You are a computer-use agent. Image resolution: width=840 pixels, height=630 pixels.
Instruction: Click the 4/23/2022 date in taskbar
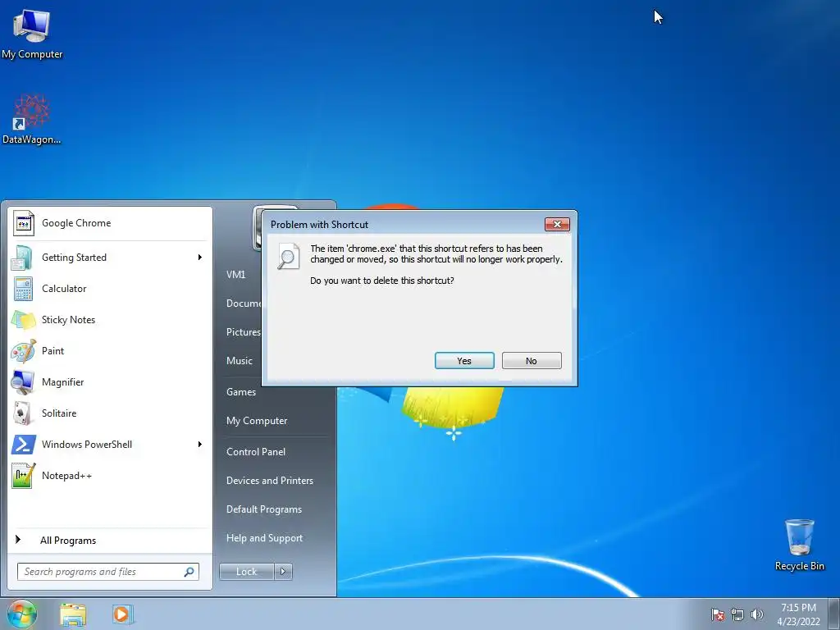pos(798,622)
